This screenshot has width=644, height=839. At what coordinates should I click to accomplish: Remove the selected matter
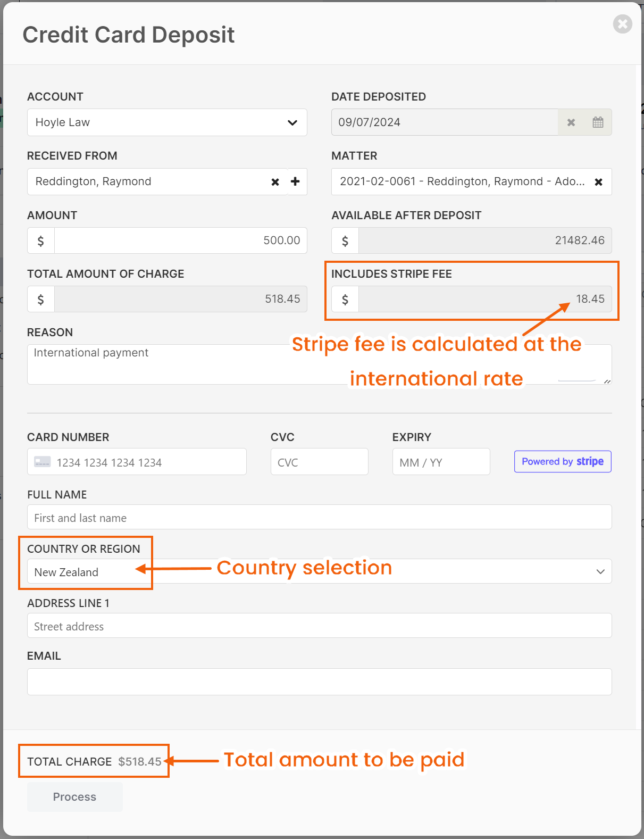click(598, 182)
